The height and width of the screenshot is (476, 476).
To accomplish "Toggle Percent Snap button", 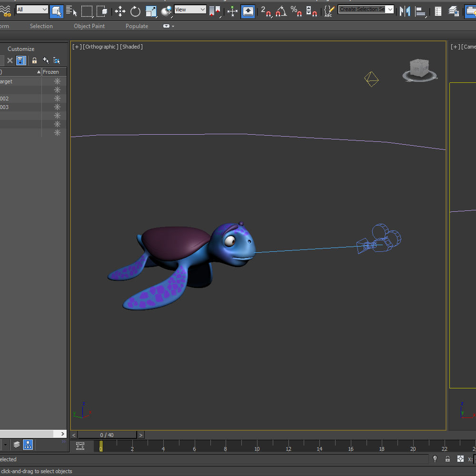I will (x=296, y=11).
